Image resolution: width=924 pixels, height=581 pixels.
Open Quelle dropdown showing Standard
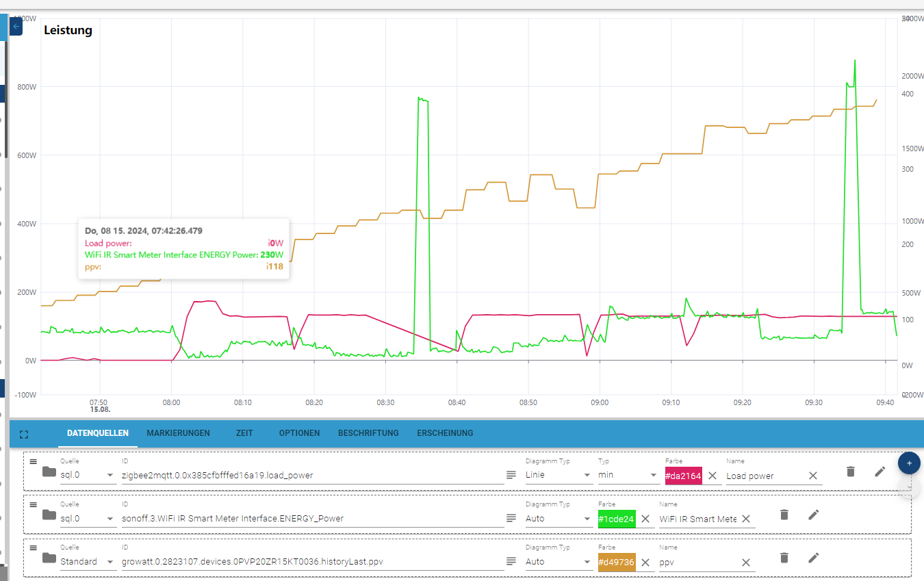click(x=88, y=561)
